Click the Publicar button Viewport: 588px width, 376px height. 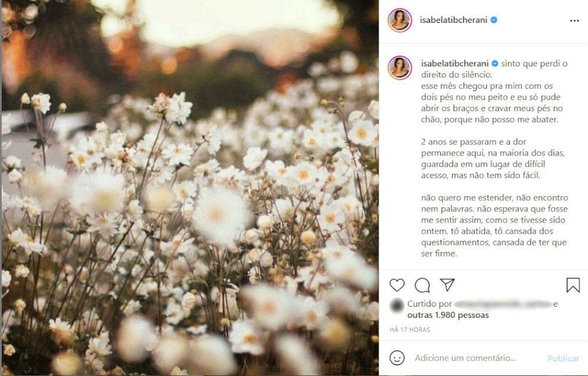(x=563, y=358)
